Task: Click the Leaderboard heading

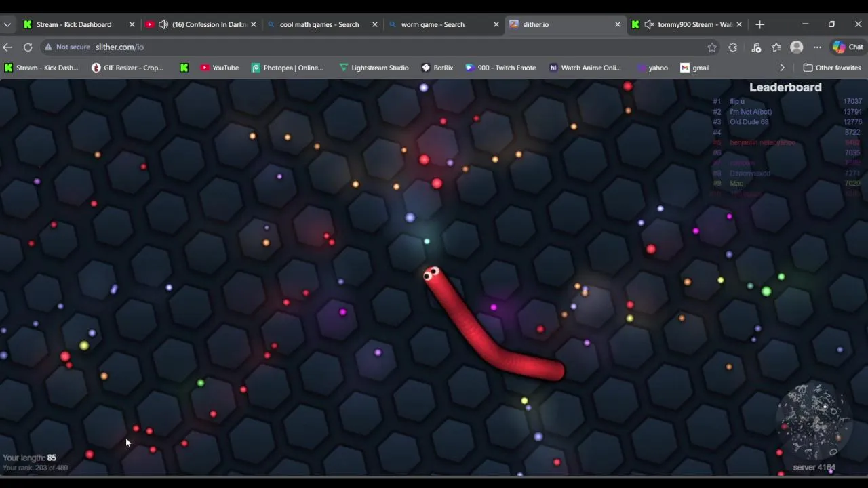Action: (x=785, y=87)
